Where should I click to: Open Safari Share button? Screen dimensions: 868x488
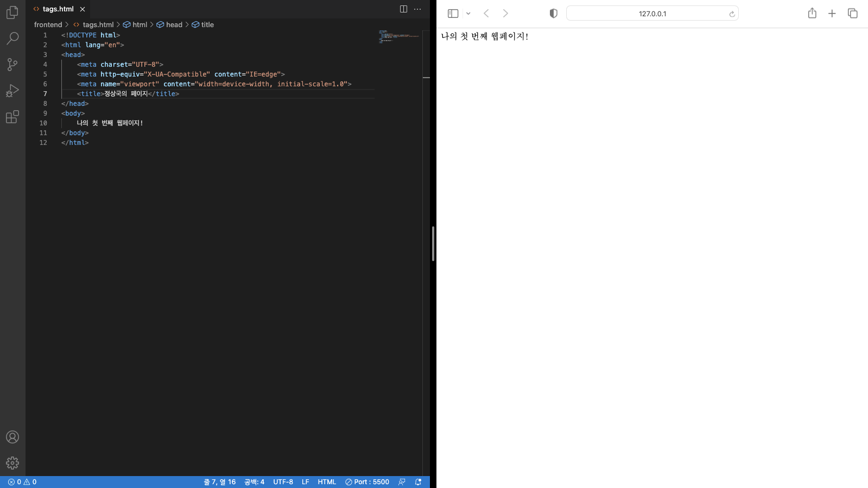point(812,14)
